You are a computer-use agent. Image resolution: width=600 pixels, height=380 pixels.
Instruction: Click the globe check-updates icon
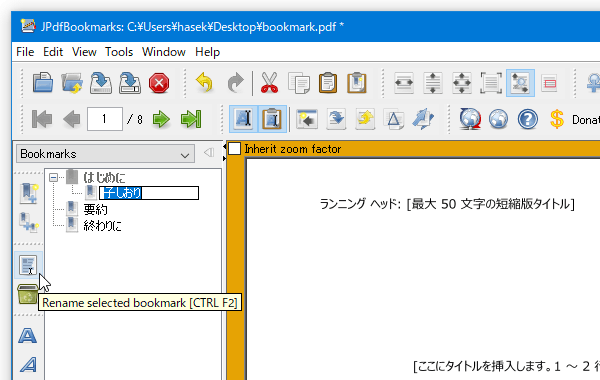470,119
